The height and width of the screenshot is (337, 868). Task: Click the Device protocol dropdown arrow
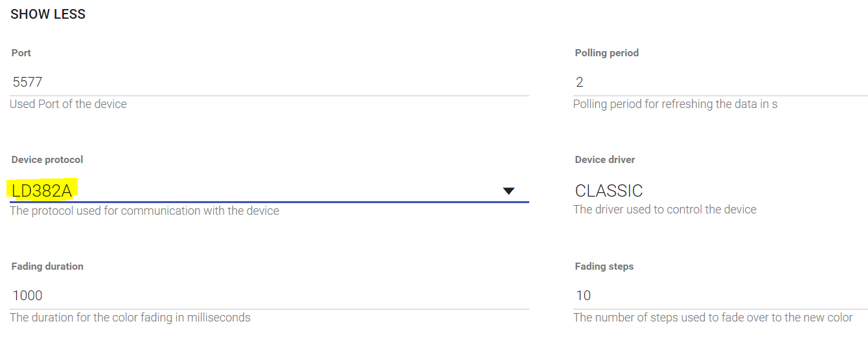[508, 191]
